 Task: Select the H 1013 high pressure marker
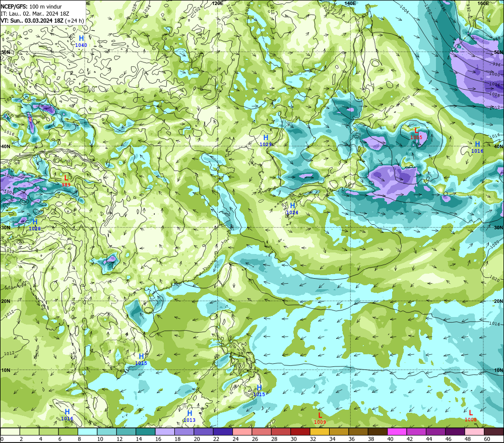tap(190, 416)
